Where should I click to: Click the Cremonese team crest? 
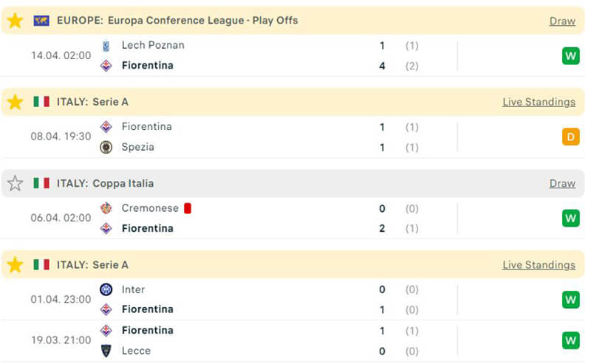(x=106, y=208)
